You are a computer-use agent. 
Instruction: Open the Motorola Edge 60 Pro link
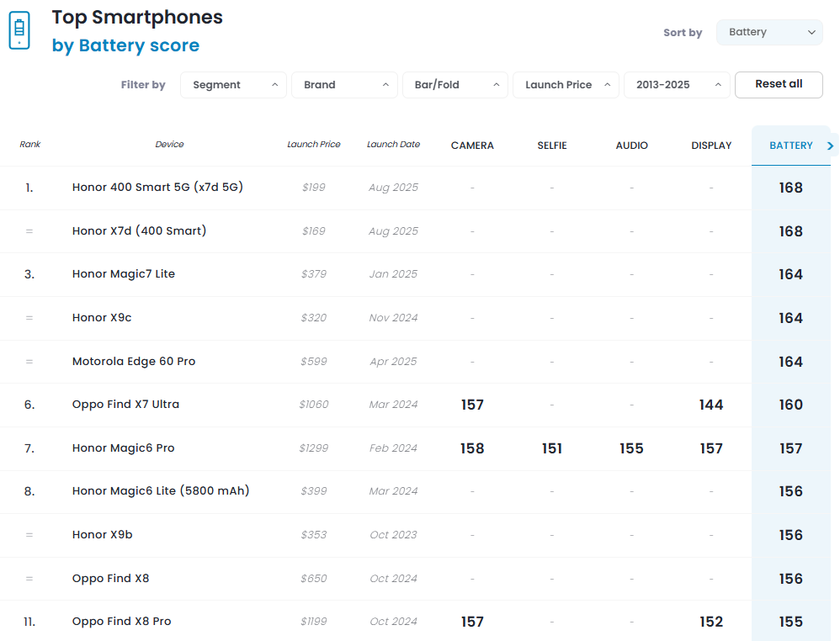[134, 362]
